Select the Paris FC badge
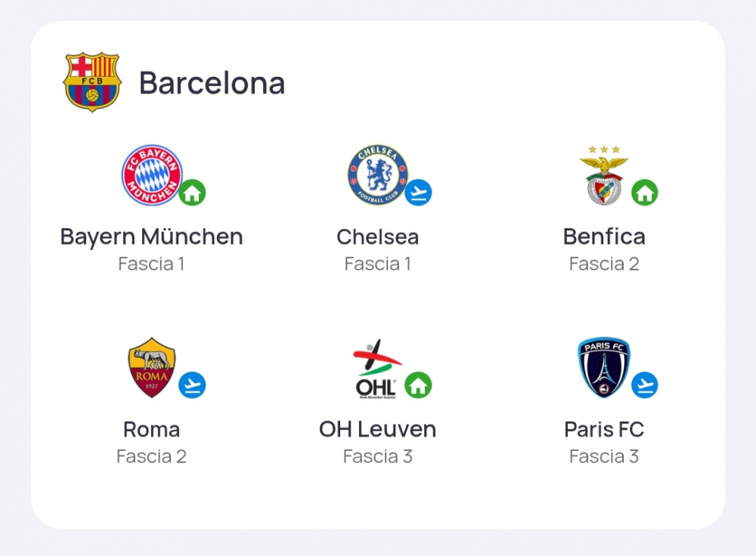 tap(603, 368)
